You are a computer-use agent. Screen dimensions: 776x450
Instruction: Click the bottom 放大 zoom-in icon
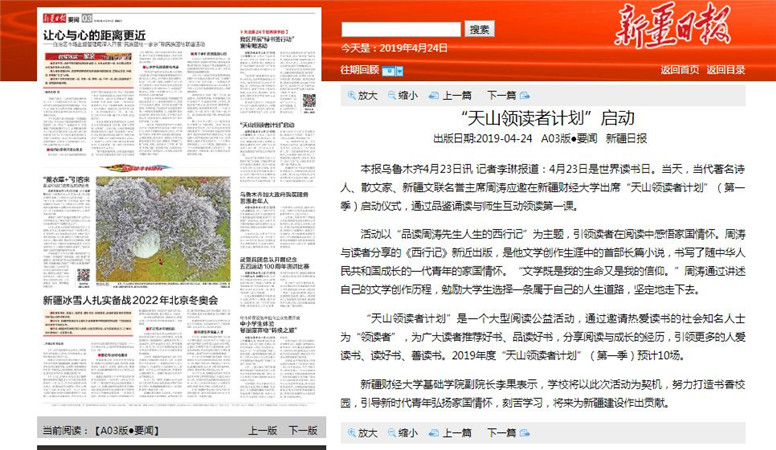click(x=352, y=432)
